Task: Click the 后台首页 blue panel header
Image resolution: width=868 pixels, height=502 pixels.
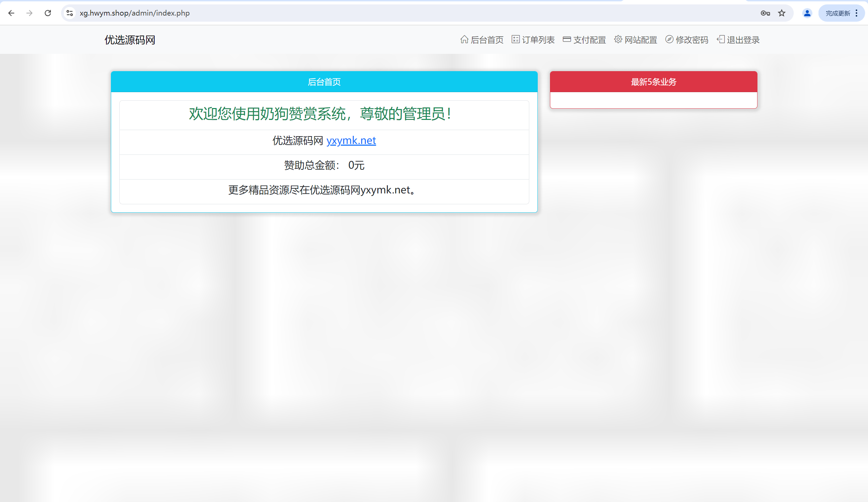Action: pyautogui.click(x=324, y=82)
